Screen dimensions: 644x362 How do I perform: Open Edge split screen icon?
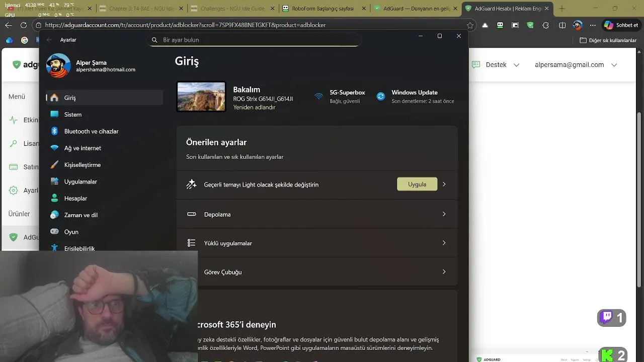point(562,25)
